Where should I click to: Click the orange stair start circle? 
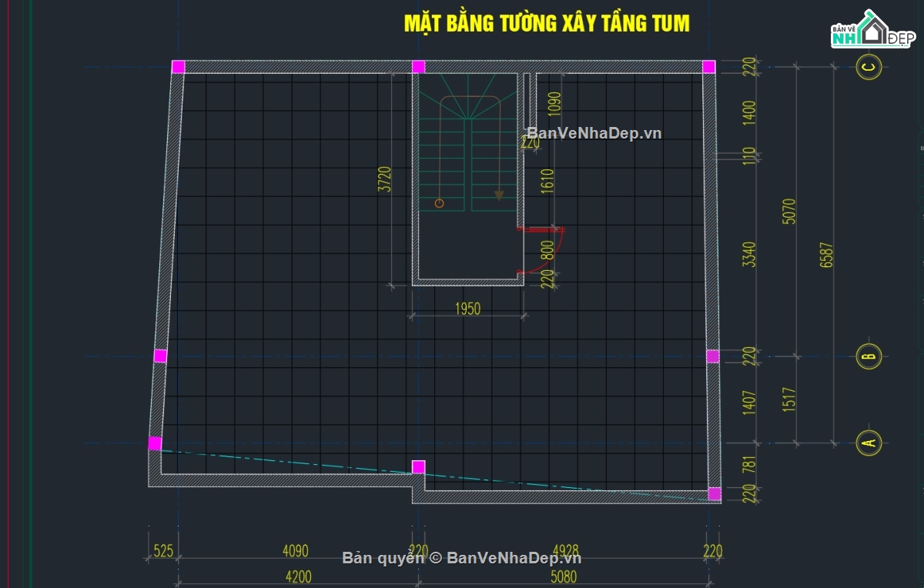click(x=439, y=203)
